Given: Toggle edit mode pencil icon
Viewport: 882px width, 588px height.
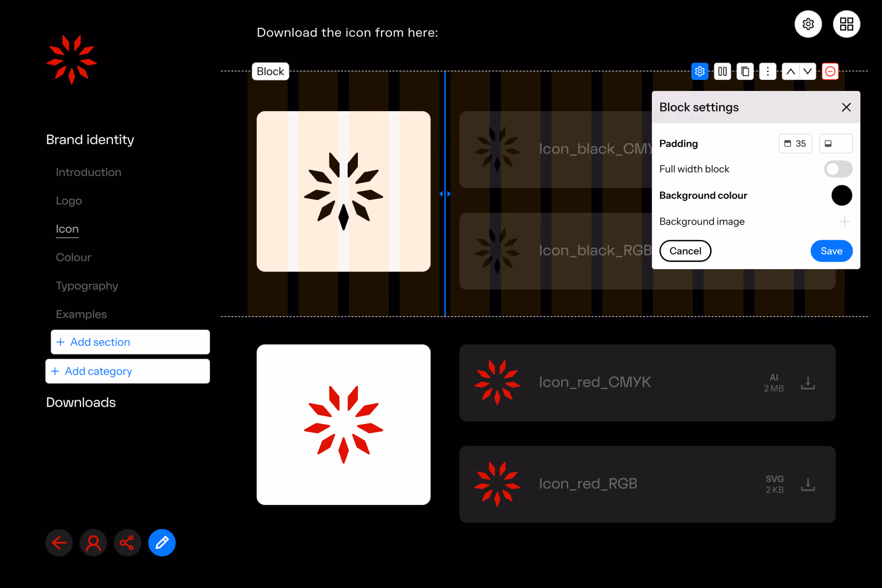Looking at the screenshot, I should [x=162, y=543].
